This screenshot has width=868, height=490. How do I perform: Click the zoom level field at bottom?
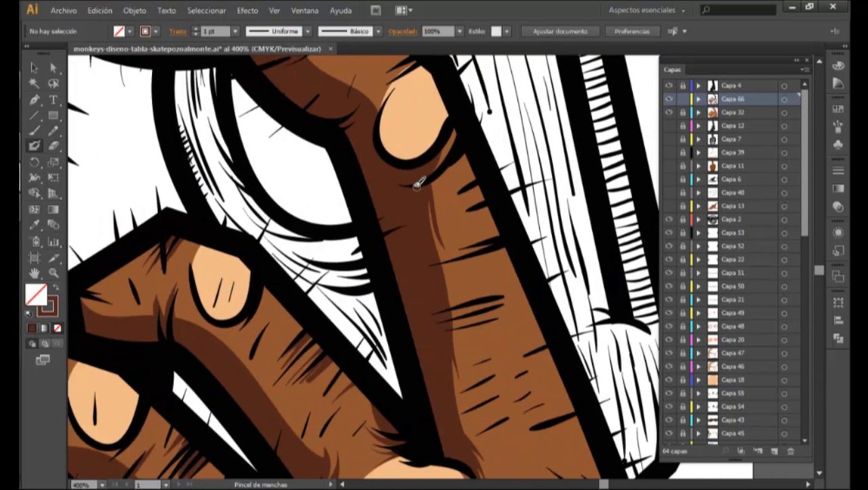pos(83,485)
